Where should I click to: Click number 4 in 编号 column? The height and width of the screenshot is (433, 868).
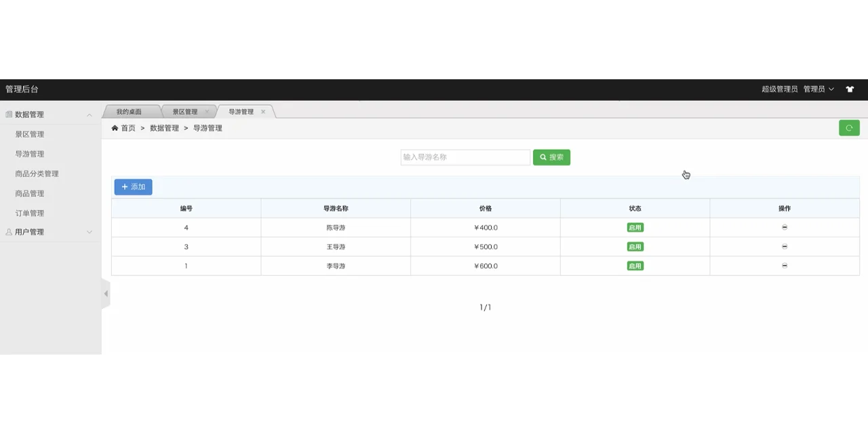pyautogui.click(x=186, y=228)
